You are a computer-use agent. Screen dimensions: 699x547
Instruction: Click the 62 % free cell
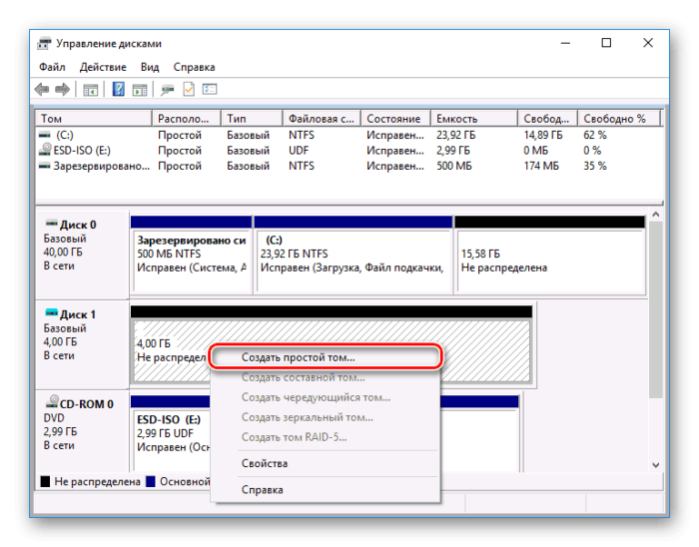595,135
